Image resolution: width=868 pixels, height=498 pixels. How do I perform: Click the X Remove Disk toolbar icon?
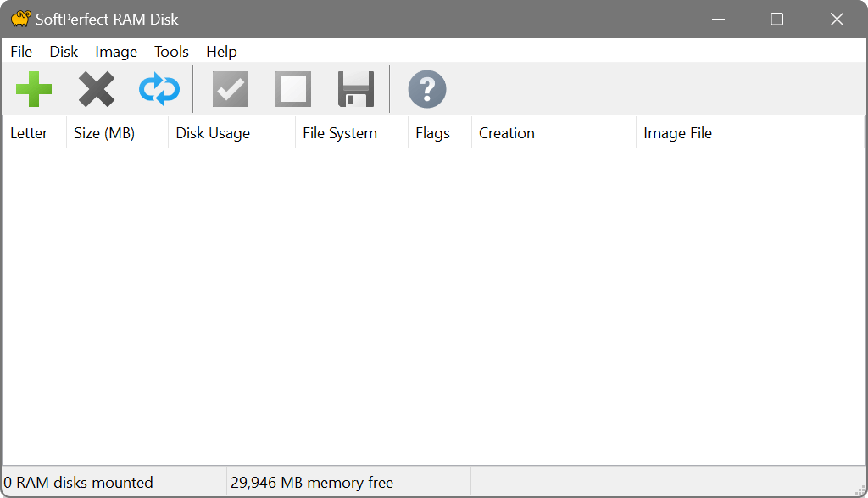[97, 88]
